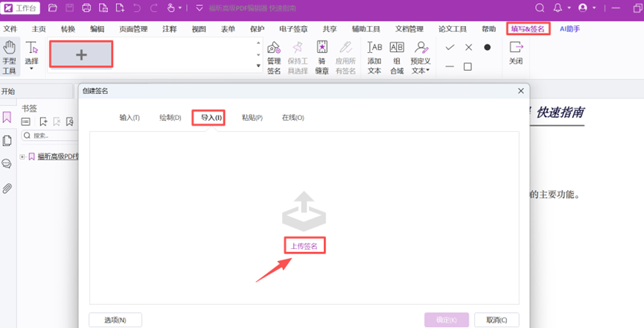This screenshot has height=328, width=644.
Task: Select the filled dot symbol
Action: pos(487,48)
